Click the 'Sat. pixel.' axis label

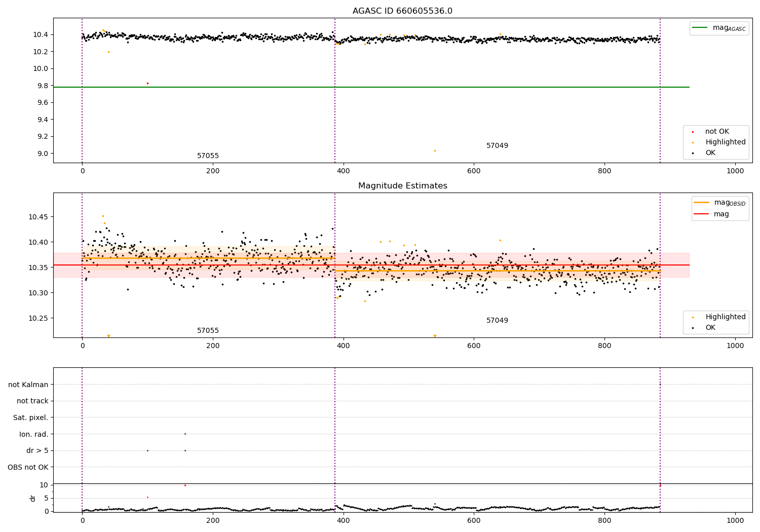point(31,418)
